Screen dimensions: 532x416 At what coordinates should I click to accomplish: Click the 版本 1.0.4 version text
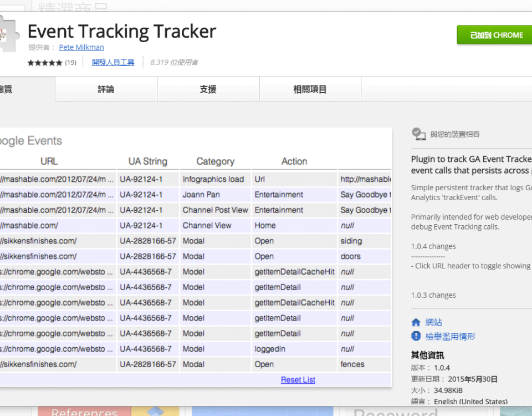pyautogui.click(x=430, y=368)
